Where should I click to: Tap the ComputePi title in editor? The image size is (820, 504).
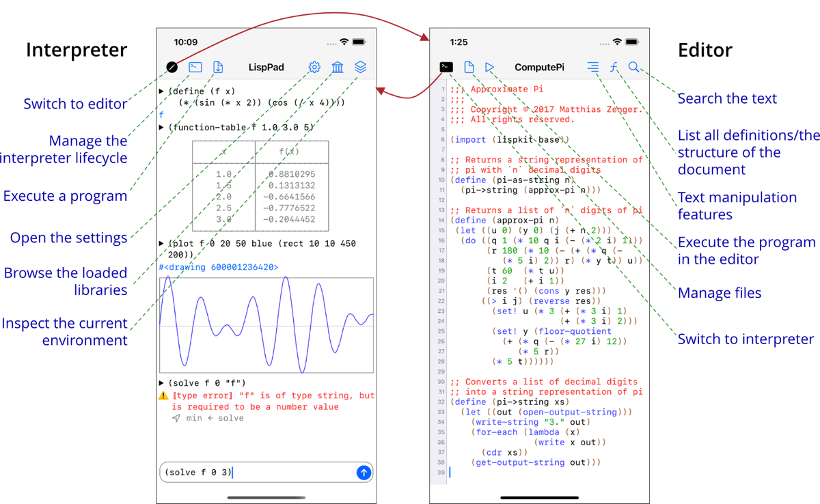coord(540,67)
